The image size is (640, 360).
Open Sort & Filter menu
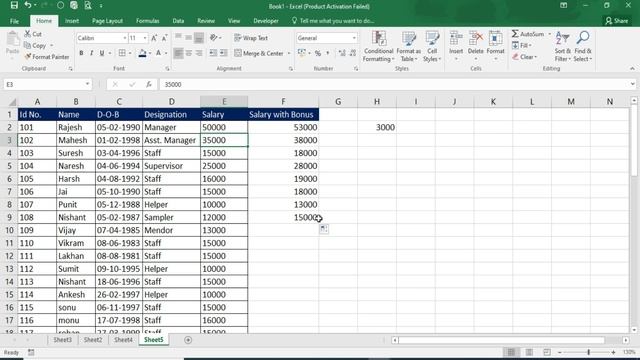click(562, 46)
